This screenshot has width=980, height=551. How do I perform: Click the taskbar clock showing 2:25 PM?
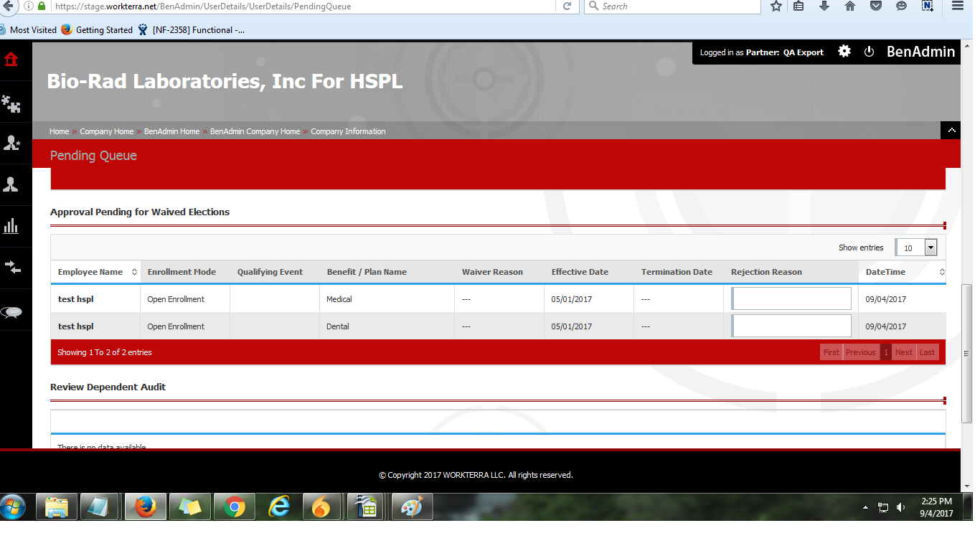[x=936, y=507]
